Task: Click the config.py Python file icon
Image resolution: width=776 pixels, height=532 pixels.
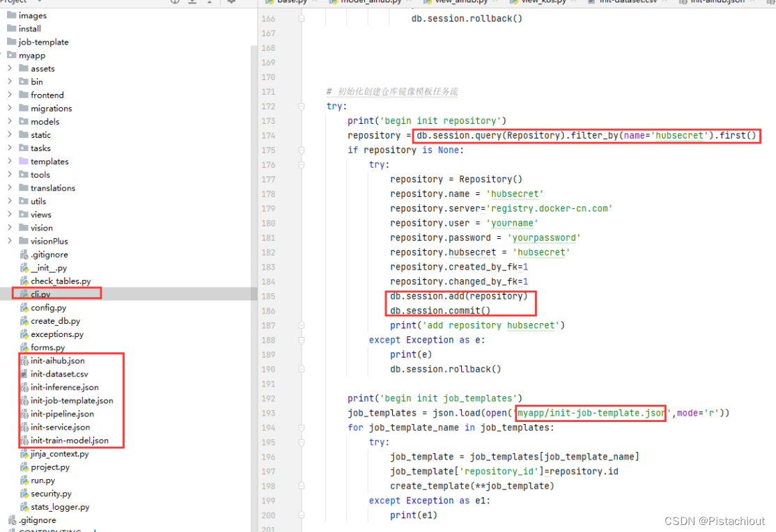Action: click(x=24, y=307)
